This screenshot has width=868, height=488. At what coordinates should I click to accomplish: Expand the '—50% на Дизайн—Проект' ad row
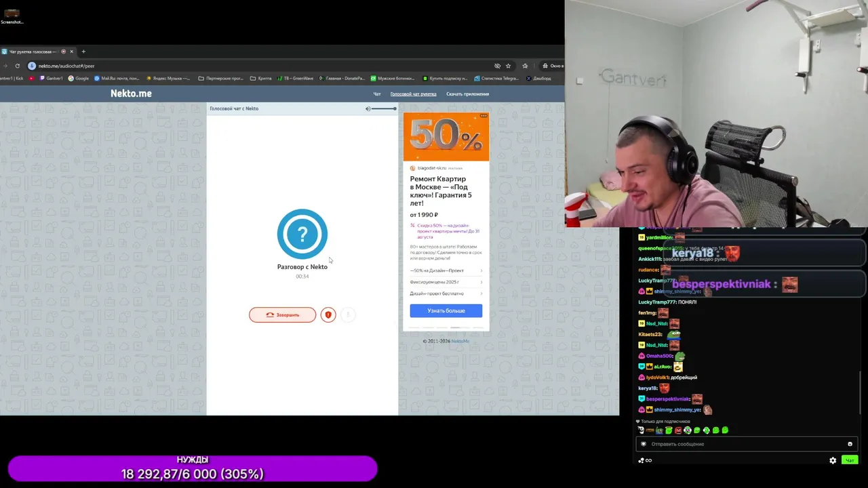click(446, 270)
